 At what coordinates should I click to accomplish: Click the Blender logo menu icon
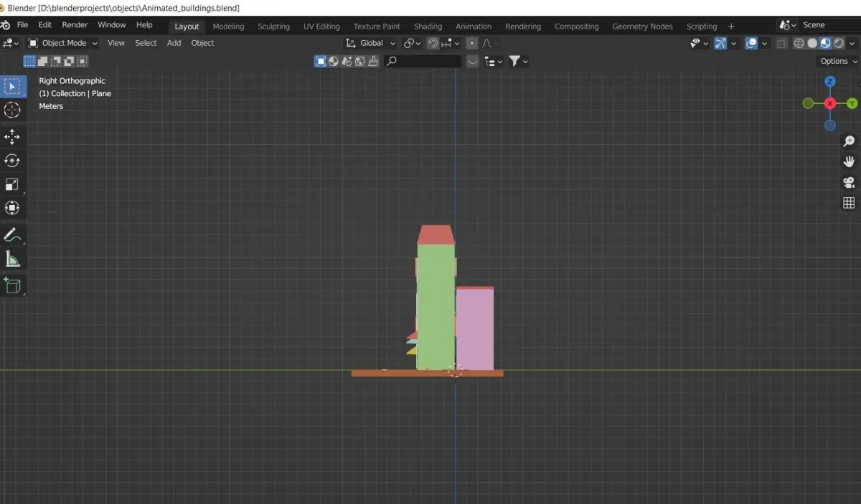(x=5, y=25)
